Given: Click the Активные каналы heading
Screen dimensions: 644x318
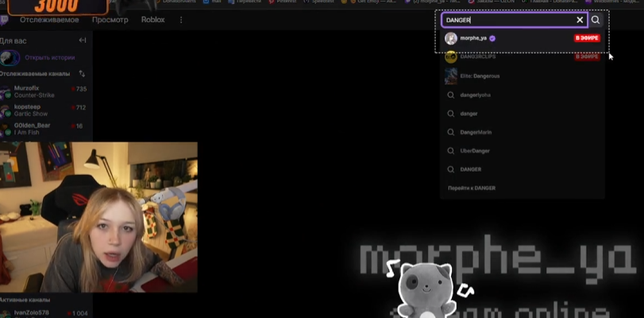Looking at the screenshot, I should [x=25, y=300].
